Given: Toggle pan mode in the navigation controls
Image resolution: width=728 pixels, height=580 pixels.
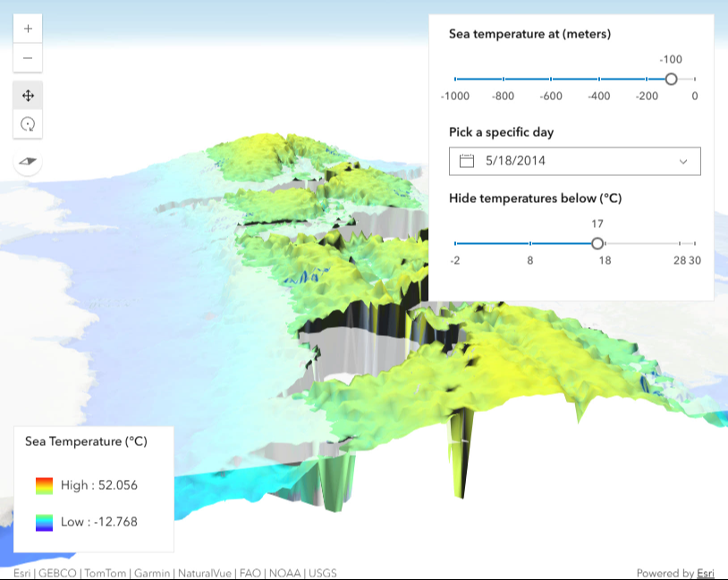Looking at the screenshot, I should (28, 93).
